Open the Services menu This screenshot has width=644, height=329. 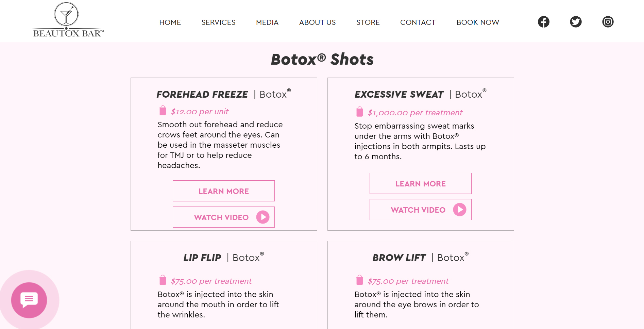218,22
